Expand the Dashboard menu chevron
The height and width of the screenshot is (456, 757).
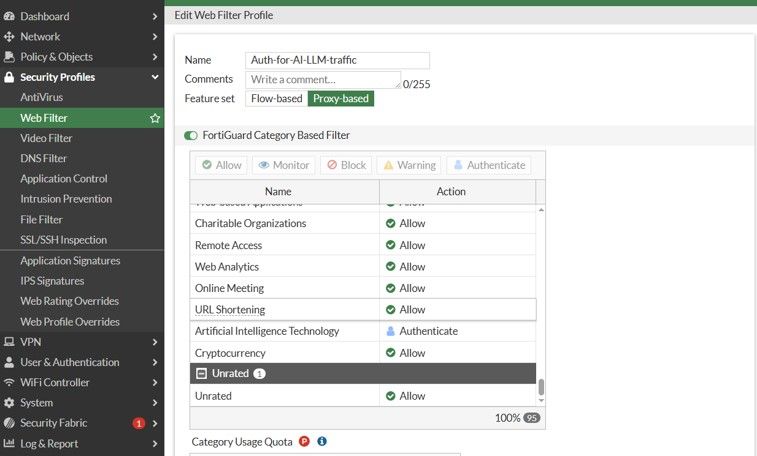coord(154,16)
